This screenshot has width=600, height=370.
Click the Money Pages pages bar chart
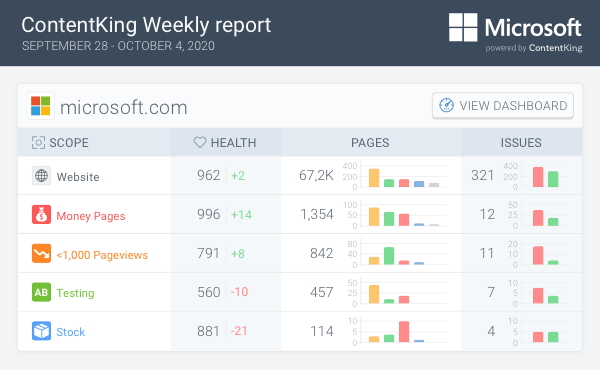coord(395,215)
